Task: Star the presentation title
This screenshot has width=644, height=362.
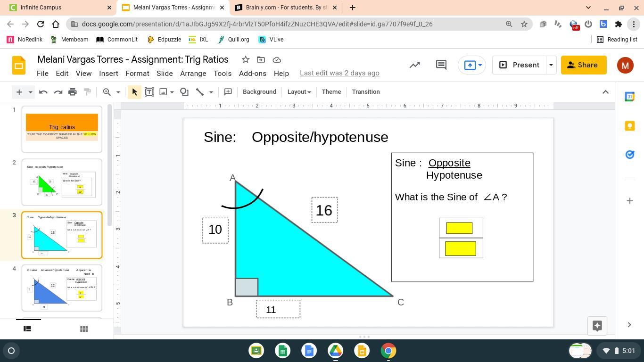Action: [x=245, y=59]
